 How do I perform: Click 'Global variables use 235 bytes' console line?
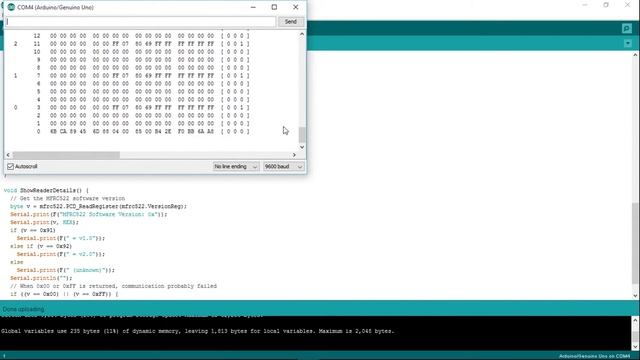[198, 331]
